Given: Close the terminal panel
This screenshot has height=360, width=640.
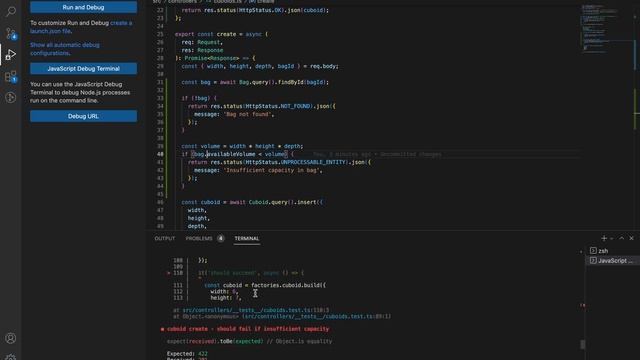Looking at the screenshot, I should tap(631, 238).
